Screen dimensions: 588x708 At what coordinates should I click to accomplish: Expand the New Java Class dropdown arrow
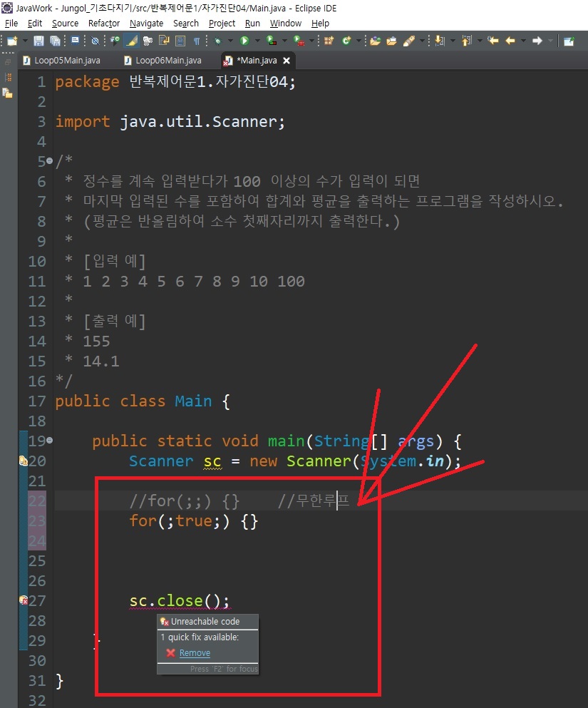pos(359,41)
